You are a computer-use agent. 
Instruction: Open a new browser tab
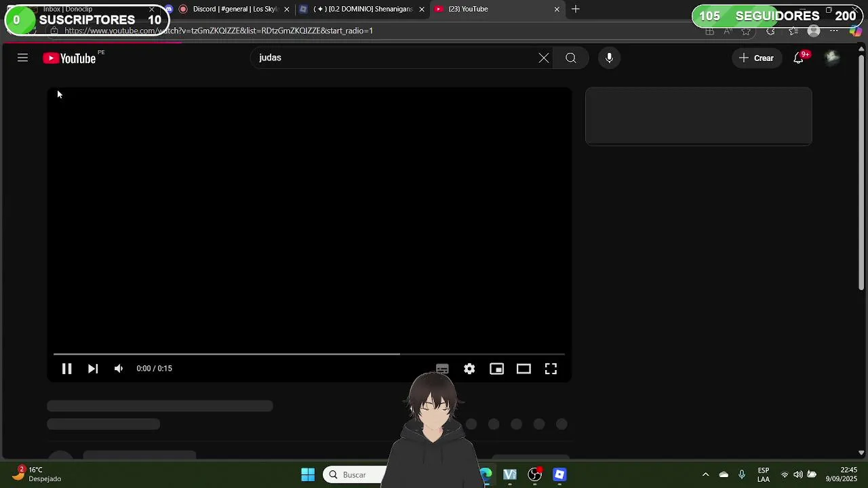point(576,9)
